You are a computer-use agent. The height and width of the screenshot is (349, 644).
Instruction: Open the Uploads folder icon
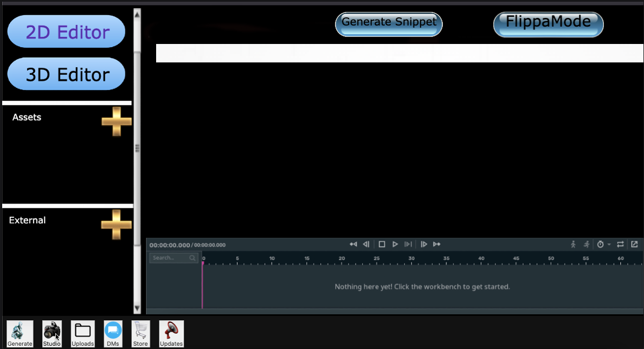(x=82, y=334)
